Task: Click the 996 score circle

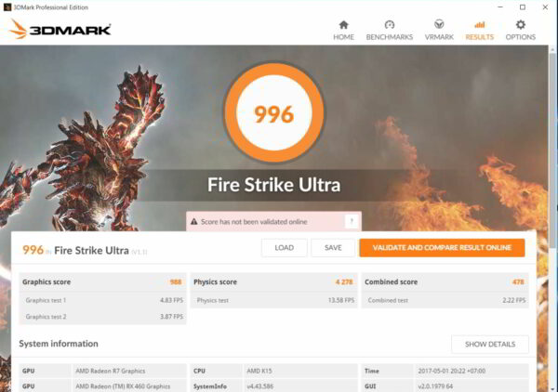Action: coord(274,113)
